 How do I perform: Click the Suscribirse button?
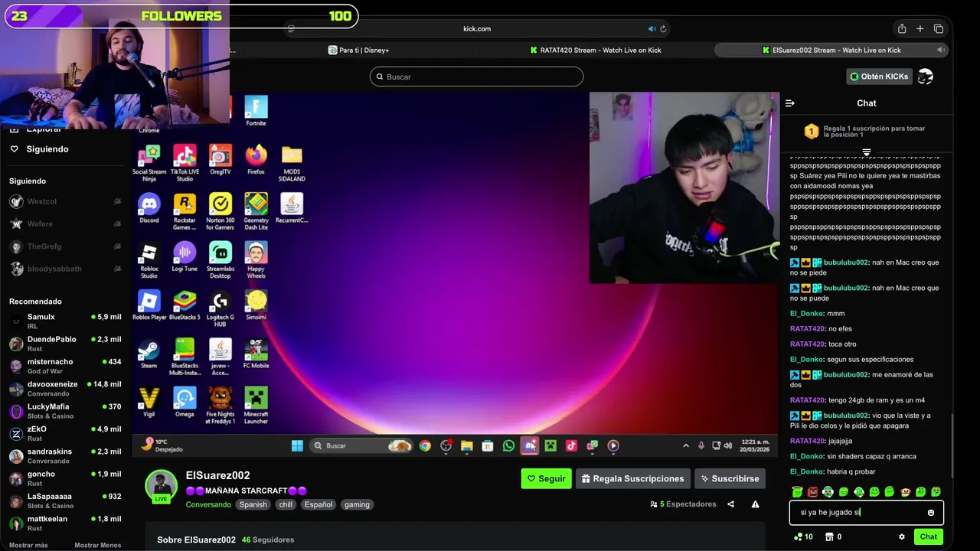730,479
